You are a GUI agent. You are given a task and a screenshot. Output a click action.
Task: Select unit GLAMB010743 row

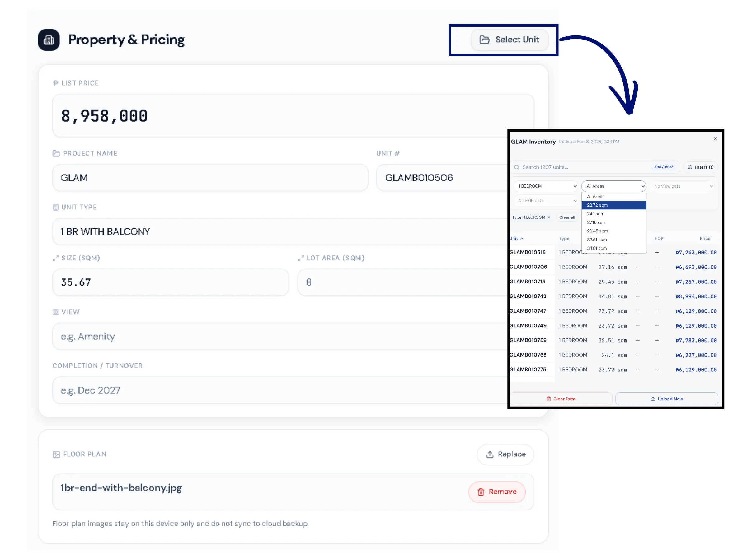(x=528, y=296)
